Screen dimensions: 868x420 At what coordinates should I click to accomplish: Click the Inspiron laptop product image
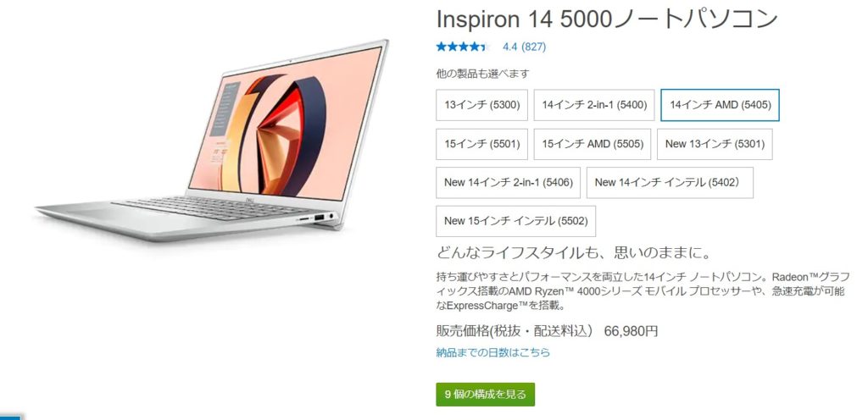pos(213,141)
